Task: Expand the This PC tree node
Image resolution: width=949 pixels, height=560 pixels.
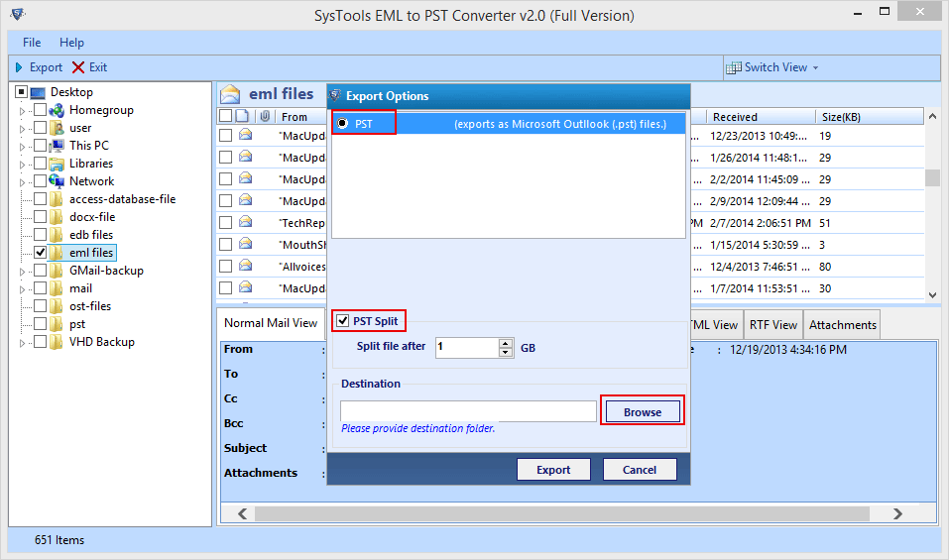Action: tap(23, 147)
